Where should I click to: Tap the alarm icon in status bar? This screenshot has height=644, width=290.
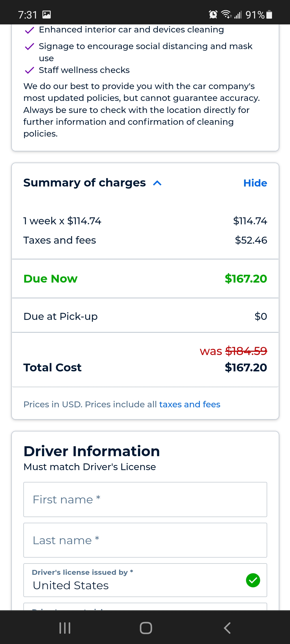[x=213, y=14]
